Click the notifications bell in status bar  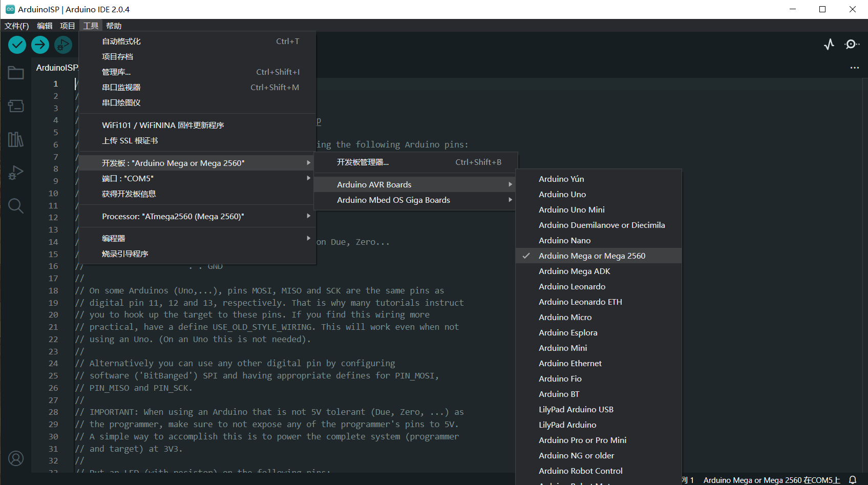853,480
